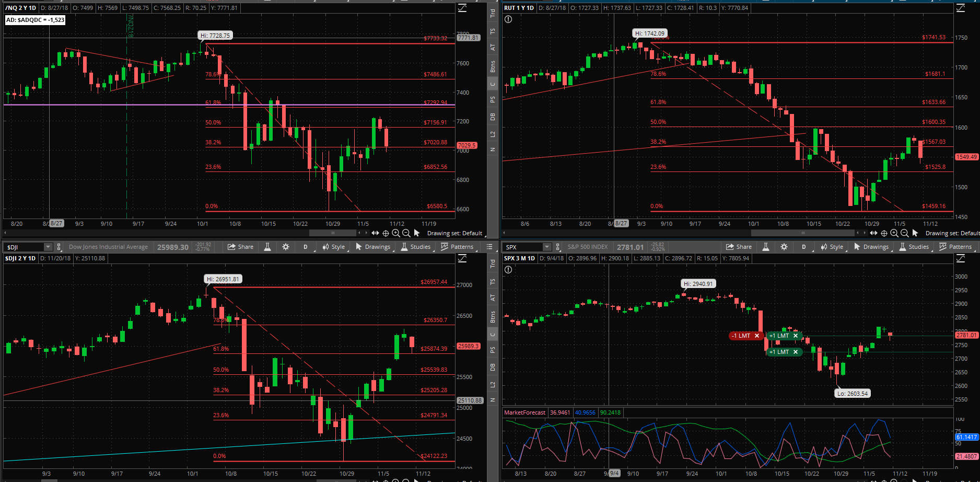
Task: Zoom in on the /NQ chart
Action: click(x=396, y=233)
